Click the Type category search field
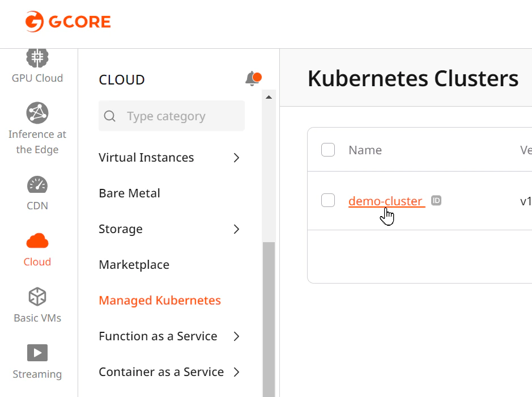Image resolution: width=532 pixels, height=397 pixels. (x=171, y=116)
